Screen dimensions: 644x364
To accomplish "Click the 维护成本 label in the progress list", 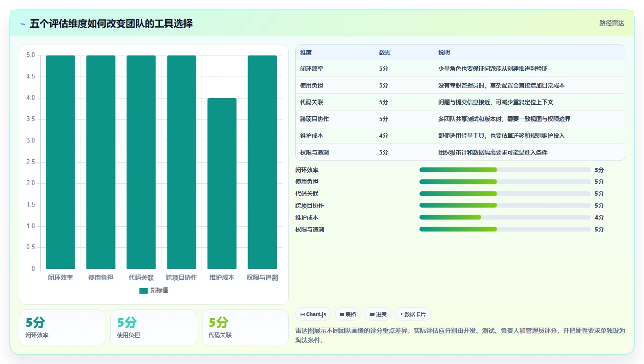I will coord(307,217).
